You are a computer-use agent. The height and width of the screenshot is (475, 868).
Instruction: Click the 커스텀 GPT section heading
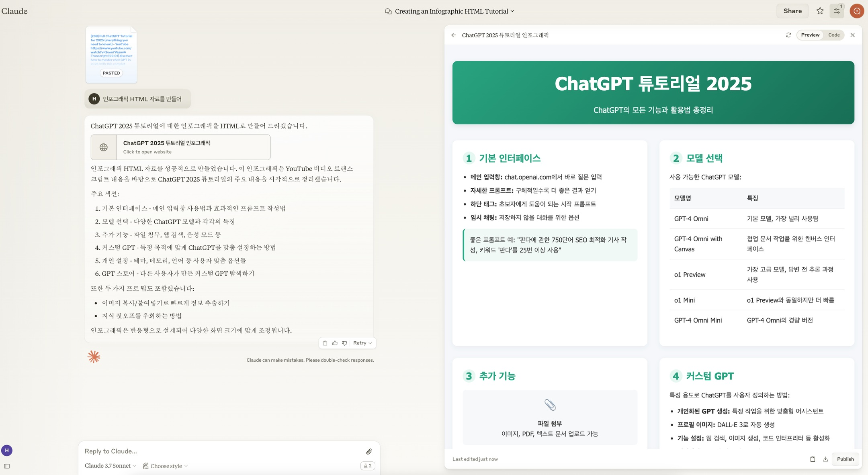tap(710, 376)
